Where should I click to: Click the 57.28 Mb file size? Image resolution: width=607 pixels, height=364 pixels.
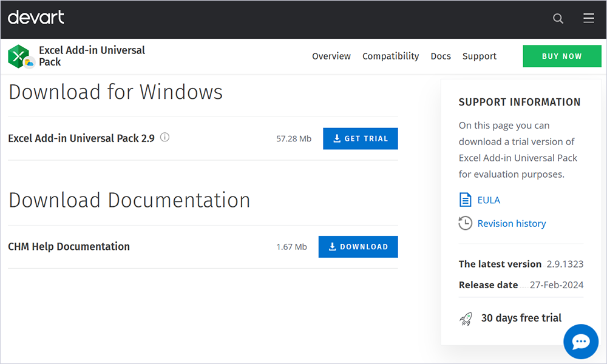pyautogui.click(x=293, y=138)
